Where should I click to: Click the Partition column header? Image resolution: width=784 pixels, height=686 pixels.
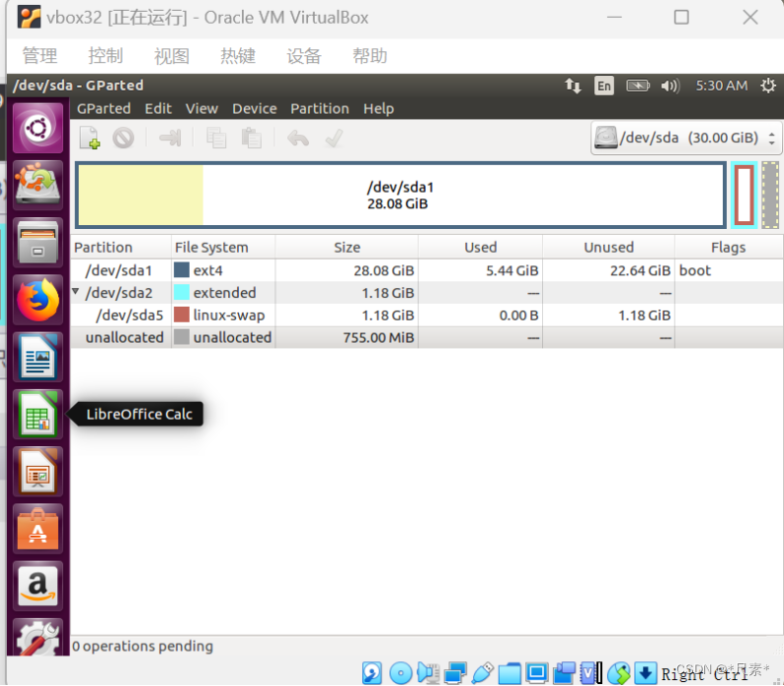click(x=121, y=247)
